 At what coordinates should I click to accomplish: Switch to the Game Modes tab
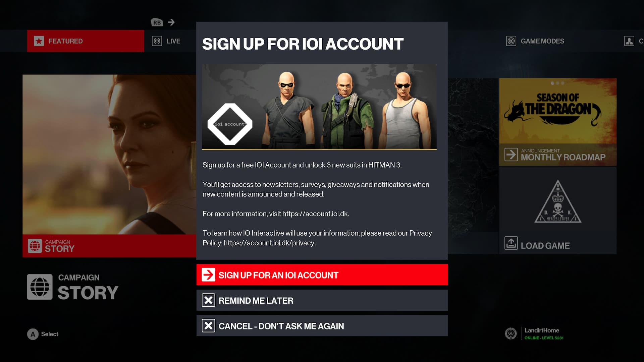(535, 41)
